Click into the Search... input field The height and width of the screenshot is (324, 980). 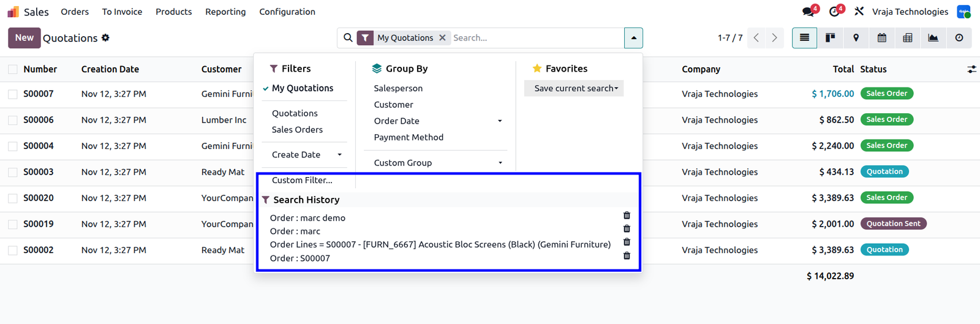[x=536, y=38]
